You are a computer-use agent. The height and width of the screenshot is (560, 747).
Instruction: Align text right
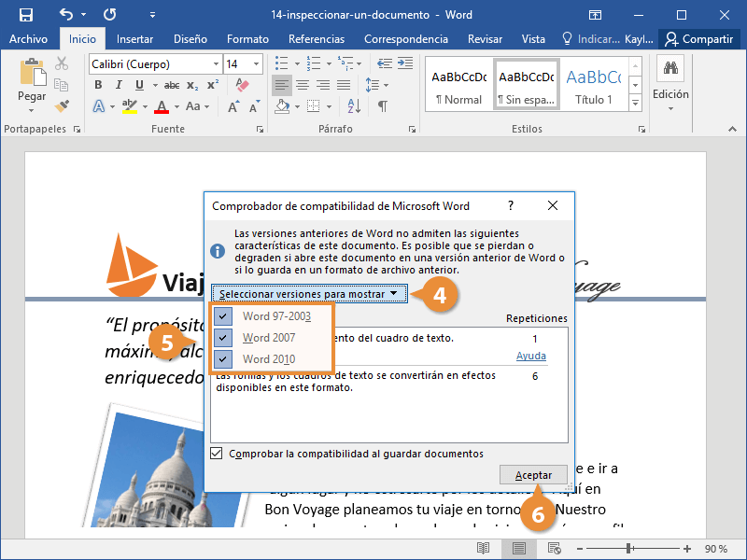322,85
